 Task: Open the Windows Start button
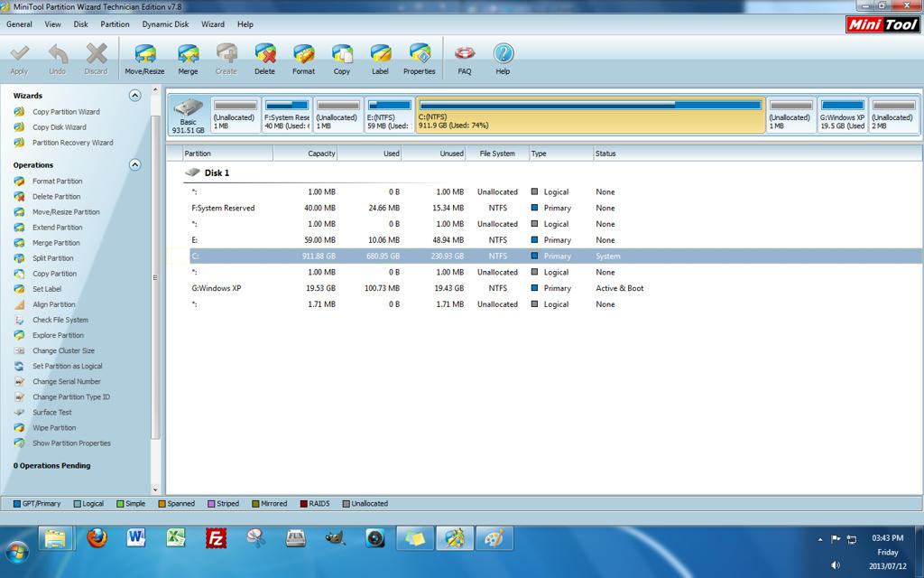(17, 553)
